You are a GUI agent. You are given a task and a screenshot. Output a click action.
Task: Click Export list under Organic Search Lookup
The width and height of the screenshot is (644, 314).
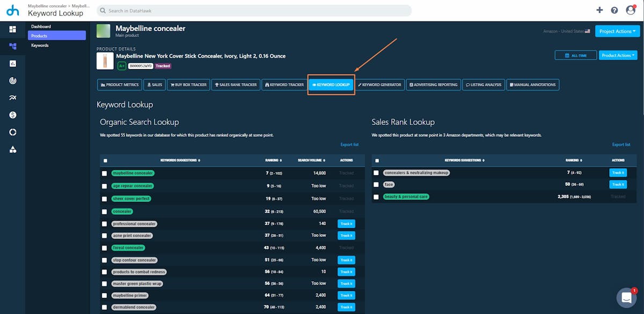349,145
